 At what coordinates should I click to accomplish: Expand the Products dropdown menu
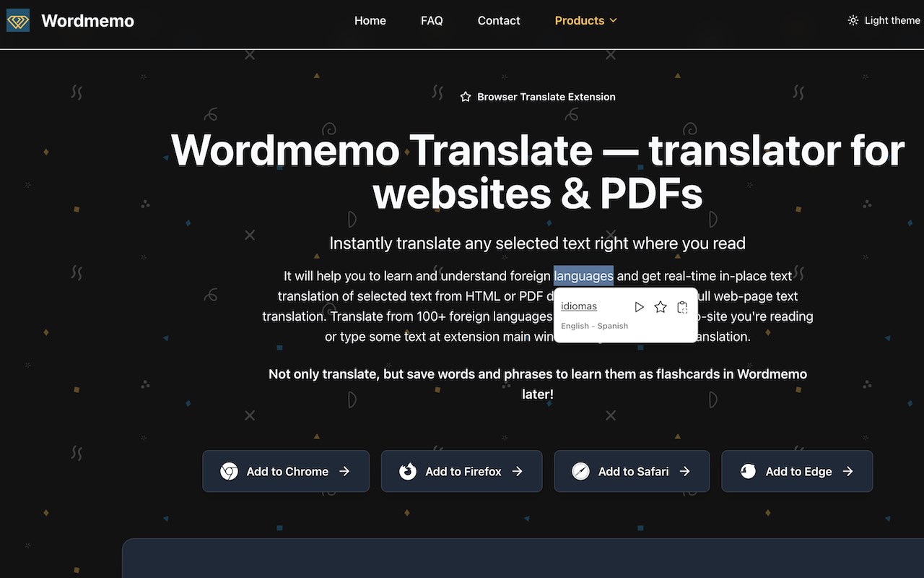pyautogui.click(x=586, y=20)
